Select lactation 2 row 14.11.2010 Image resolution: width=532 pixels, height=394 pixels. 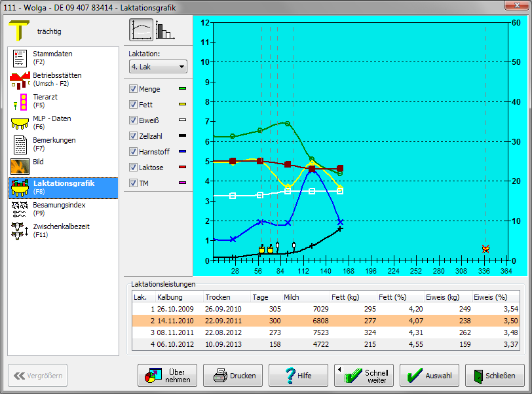coord(326,321)
